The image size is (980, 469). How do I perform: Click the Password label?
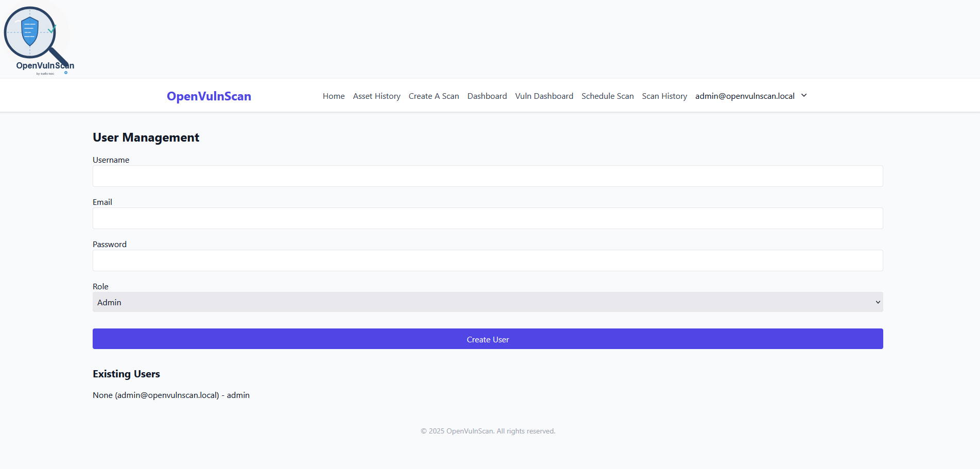point(110,245)
